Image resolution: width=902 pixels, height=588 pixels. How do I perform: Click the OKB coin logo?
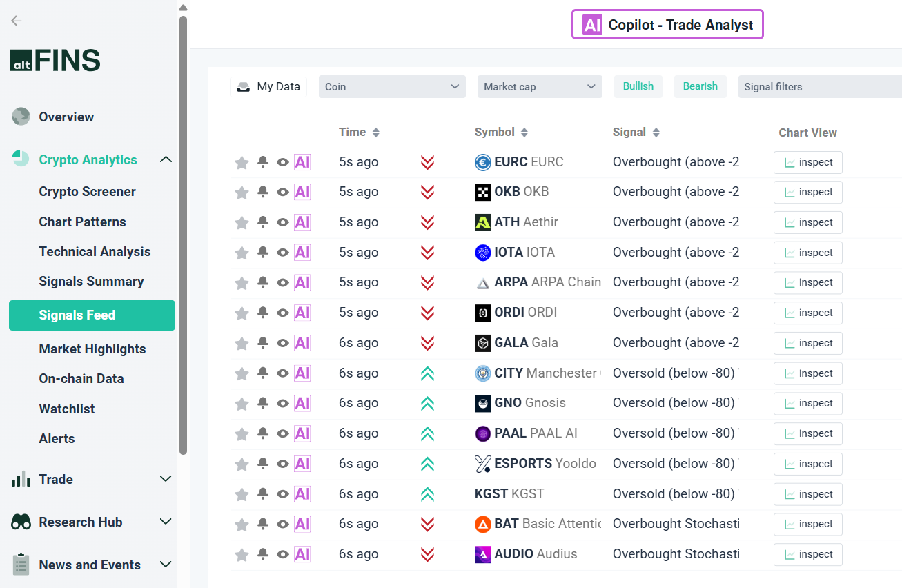coord(483,192)
